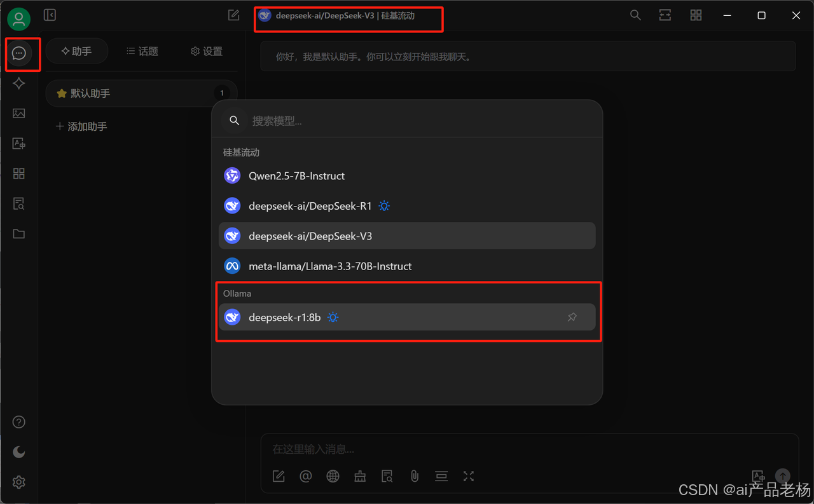
Task: Create a new topic with the edit icon in the top bar
Action: [233, 15]
